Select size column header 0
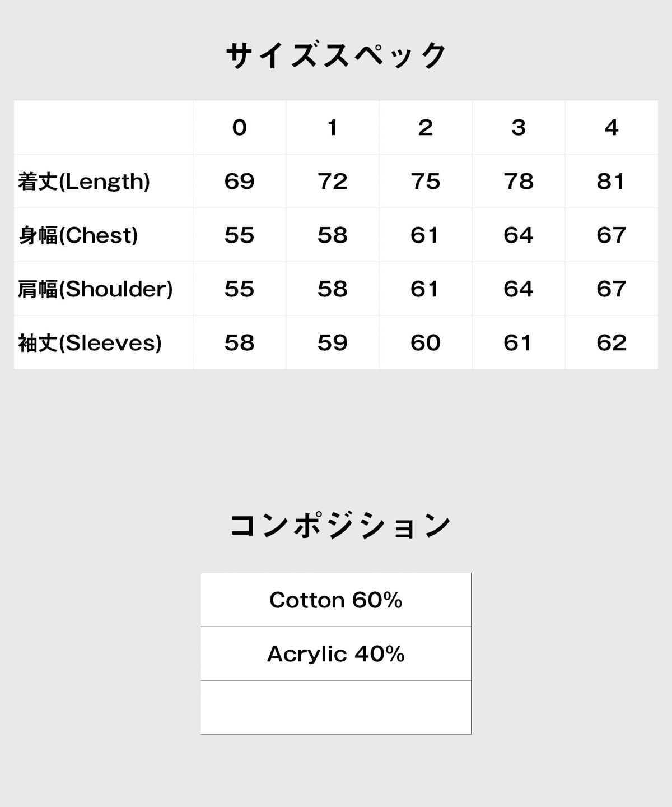This screenshot has width=672, height=807. pyautogui.click(x=239, y=128)
